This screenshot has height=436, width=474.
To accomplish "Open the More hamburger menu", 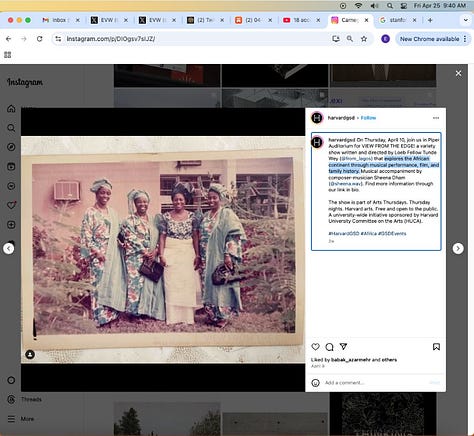I will point(11,419).
